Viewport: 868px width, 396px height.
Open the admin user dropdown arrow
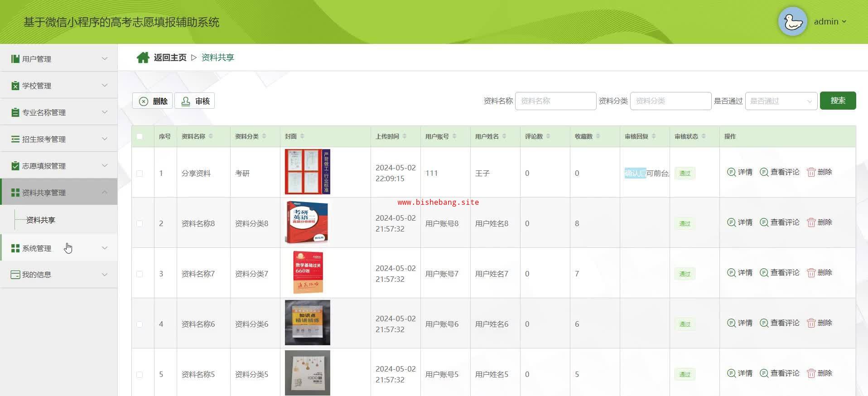click(844, 22)
